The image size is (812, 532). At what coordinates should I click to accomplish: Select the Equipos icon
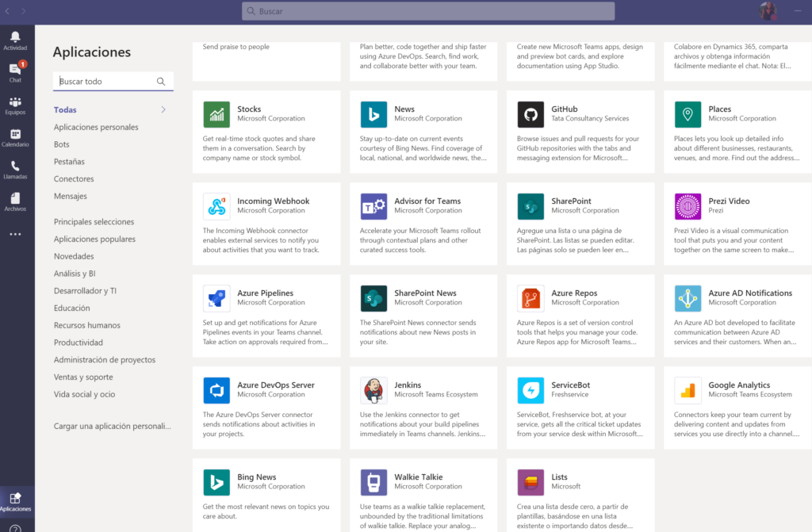coord(16,104)
